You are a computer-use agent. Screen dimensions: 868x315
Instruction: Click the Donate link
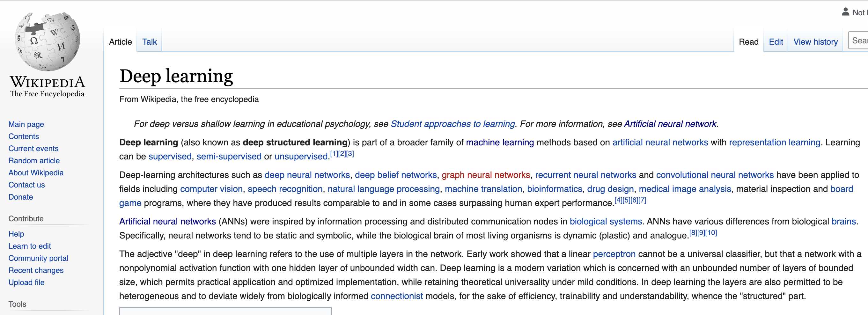point(20,197)
